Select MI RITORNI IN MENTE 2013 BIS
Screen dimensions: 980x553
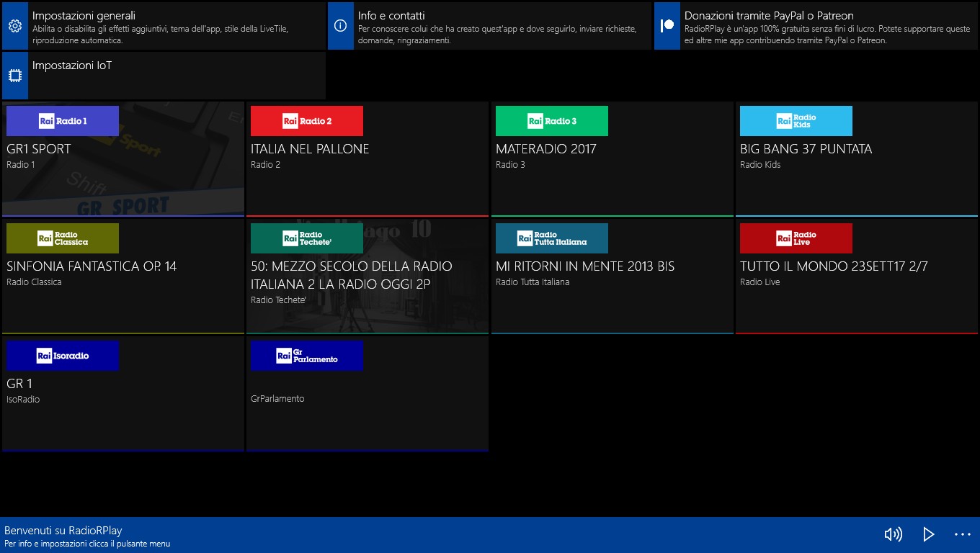[585, 266]
